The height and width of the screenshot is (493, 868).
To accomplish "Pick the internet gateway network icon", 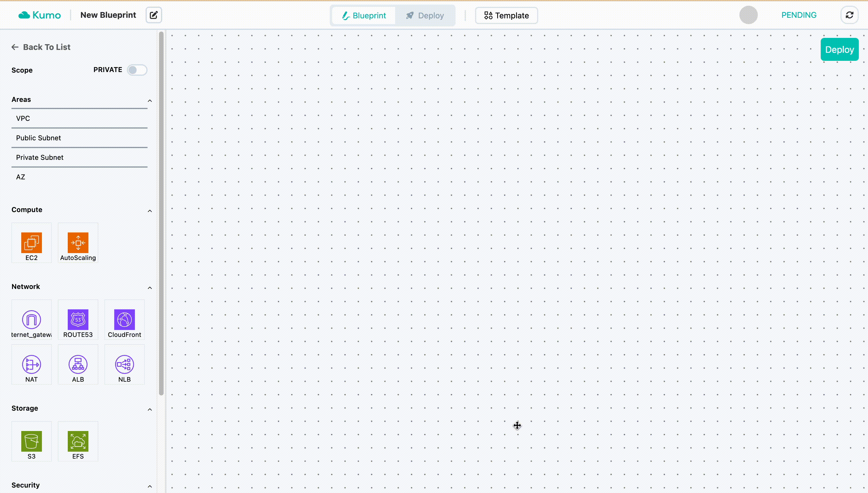I will pos(32,319).
